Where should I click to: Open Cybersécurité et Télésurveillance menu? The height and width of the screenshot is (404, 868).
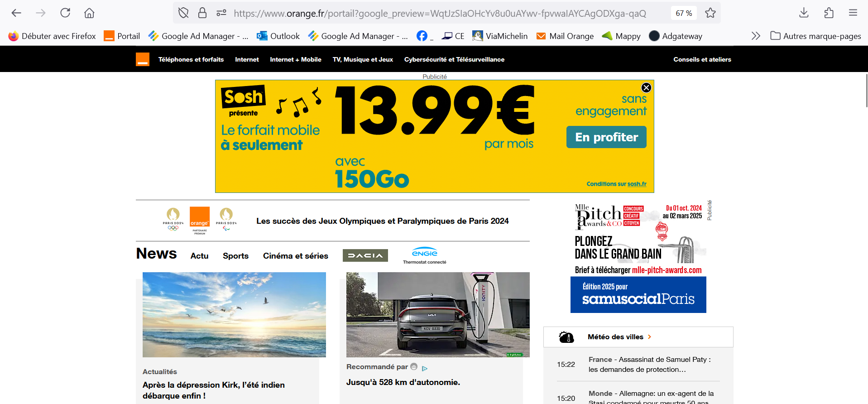click(x=454, y=59)
